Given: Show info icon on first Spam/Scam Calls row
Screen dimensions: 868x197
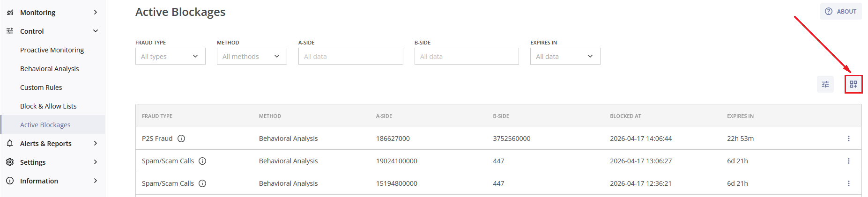Looking at the screenshot, I should [x=202, y=161].
